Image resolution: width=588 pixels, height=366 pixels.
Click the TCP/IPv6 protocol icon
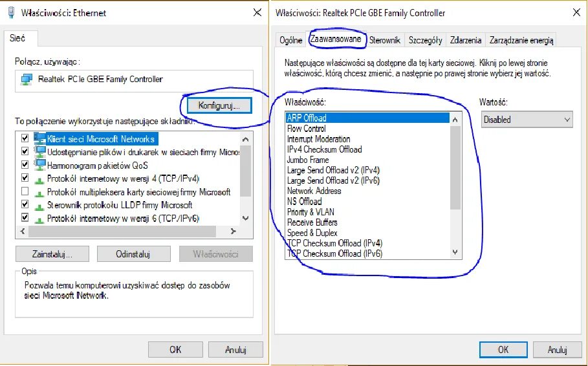pyautogui.click(x=39, y=220)
